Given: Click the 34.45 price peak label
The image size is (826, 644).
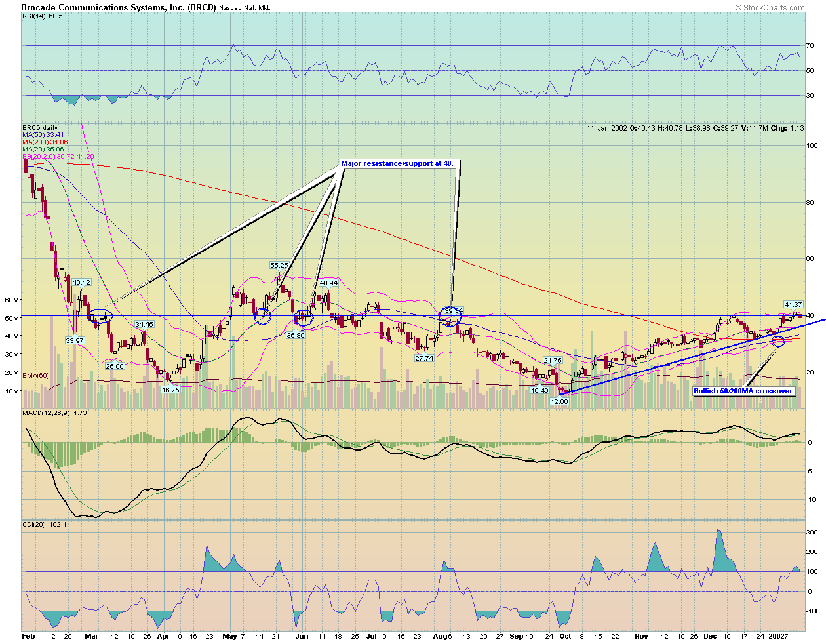Looking at the screenshot, I should (x=144, y=325).
